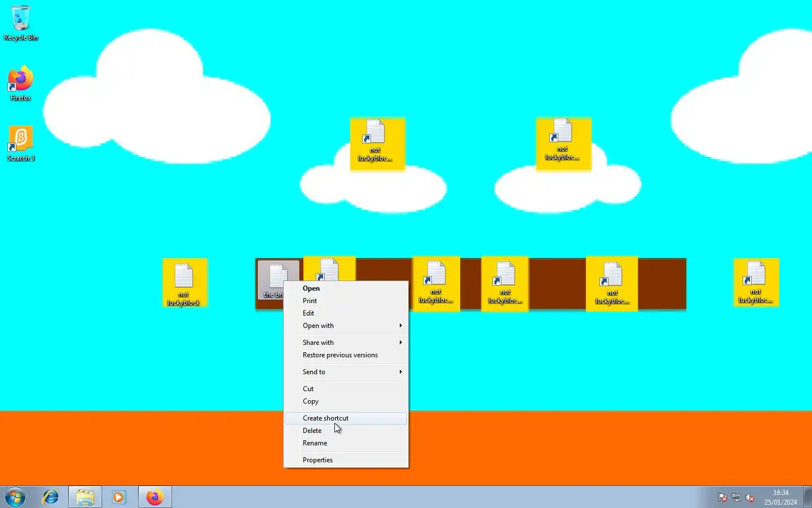Click the network status tray icon
The height and width of the screenshot is (508, 812).
(736, 497)
